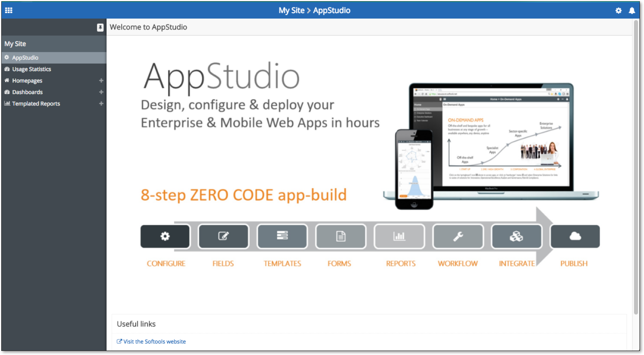Click the Welcome to AppStudio title
Image resolution: width=644 pixels, height=355 pixels.
click(x=148, y=27)
